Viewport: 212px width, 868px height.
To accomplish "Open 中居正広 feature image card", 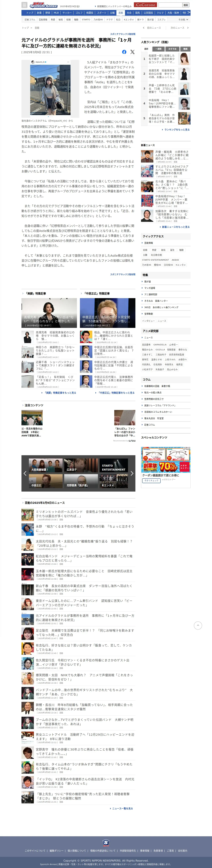I will click(x=107, y=313).
